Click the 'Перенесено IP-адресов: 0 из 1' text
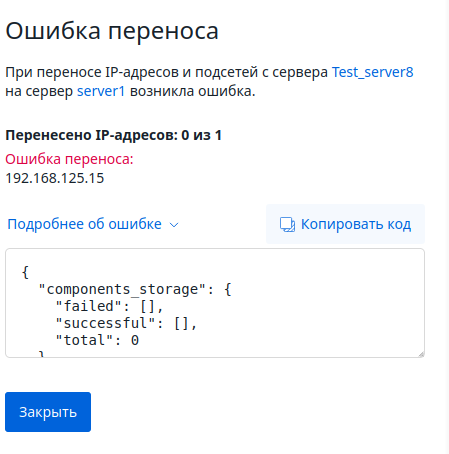Image resolution: width=449 pixels, height=454 pixels. (114, 135)
